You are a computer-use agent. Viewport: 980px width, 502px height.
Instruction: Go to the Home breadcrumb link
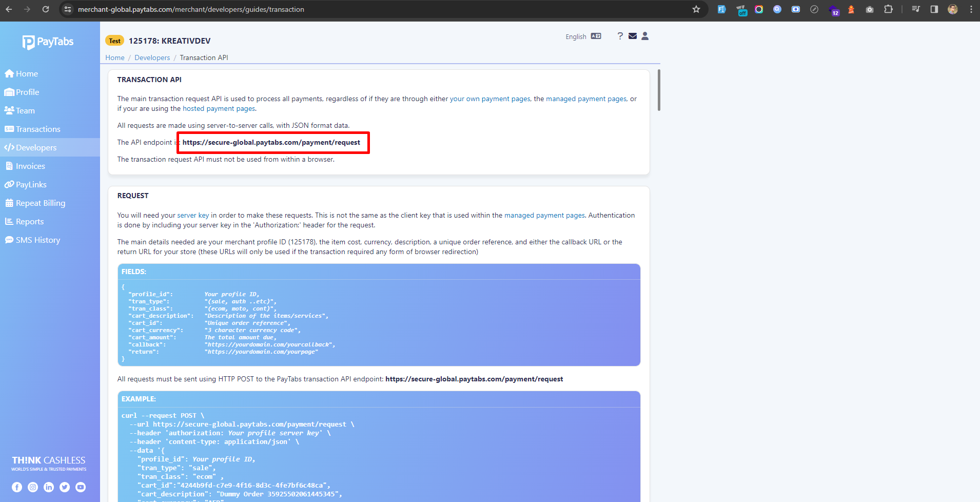pos(115,57)
